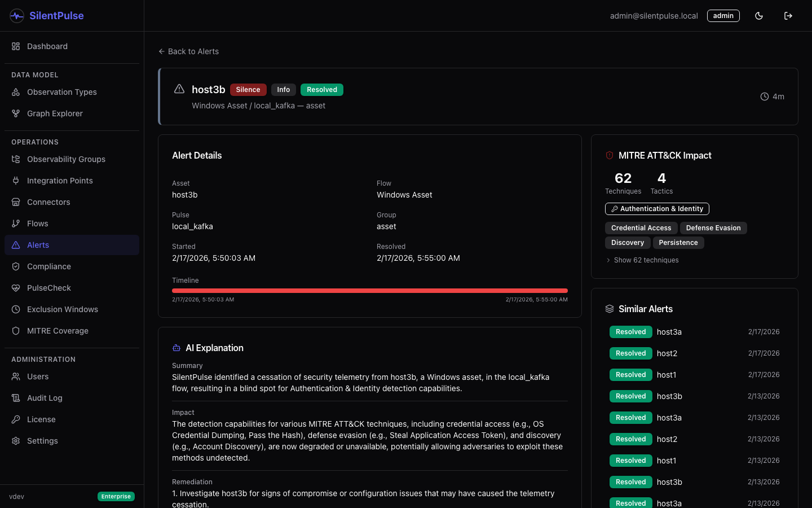The height and width of the screenshot is (508, 812).
Task: Click the Compliance shield icon
Action: 16,266
